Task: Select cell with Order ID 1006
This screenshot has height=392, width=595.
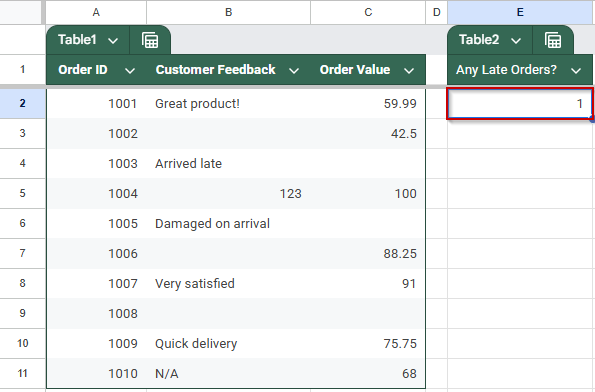Action: [x=96, y=253]
